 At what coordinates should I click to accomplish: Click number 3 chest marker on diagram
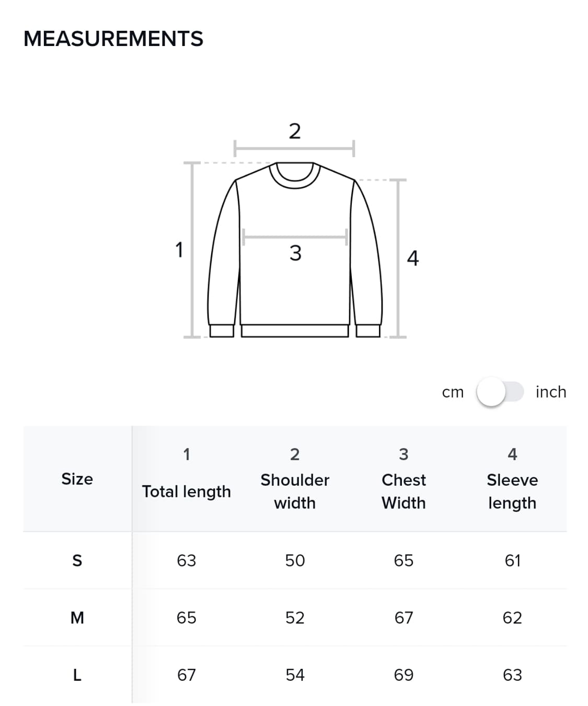[295, 253]
